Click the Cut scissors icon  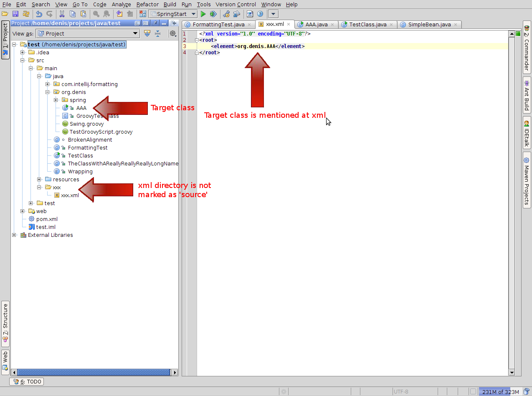tap(62, 14)
